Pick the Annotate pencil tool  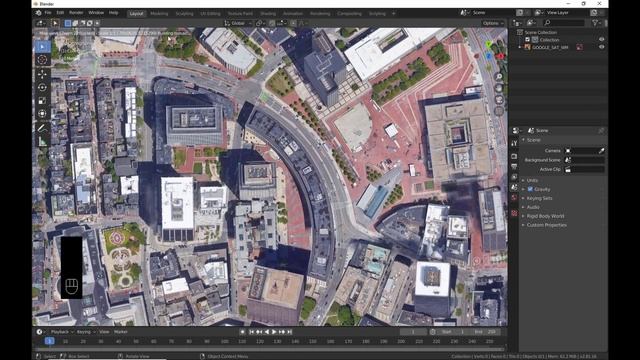click(42, 128)
